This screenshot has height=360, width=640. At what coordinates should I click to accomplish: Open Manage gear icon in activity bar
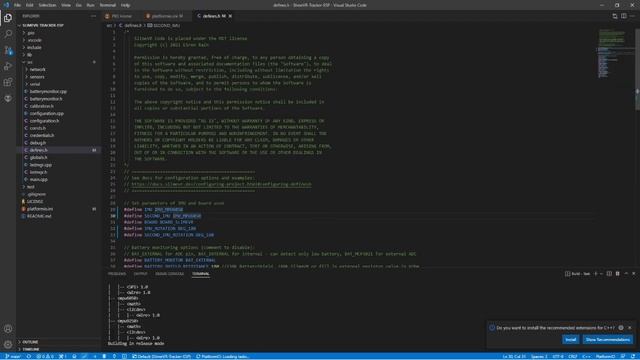click(x=8, y=344)
